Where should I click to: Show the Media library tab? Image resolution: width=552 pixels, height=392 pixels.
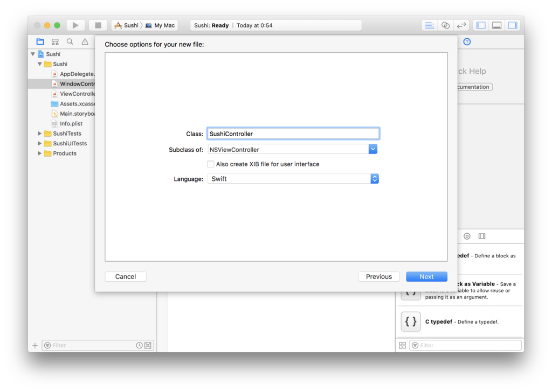tap(482, 236)
